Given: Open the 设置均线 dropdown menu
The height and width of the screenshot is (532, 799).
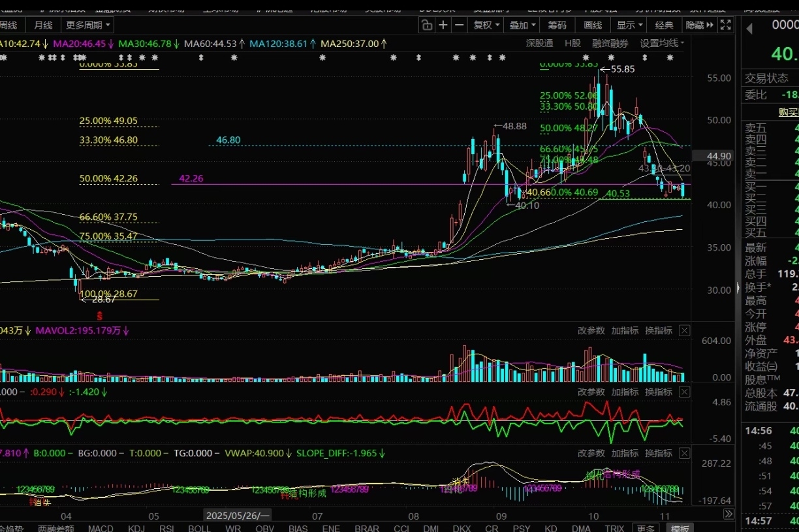Looking at the screenshot, I should (662, 43).
